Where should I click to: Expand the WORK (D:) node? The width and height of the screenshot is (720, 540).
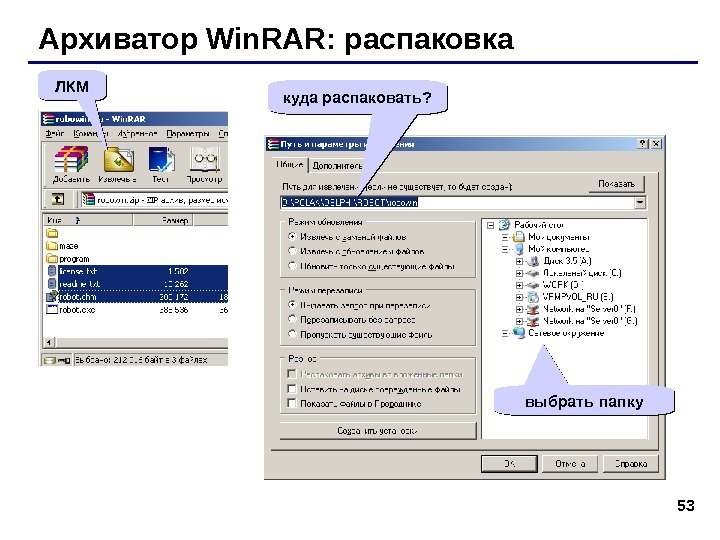pyautogui.click(x=519, y=285)
